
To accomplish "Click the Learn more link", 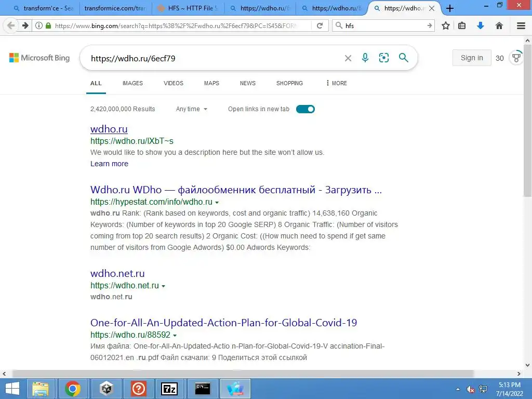I will [x=109, y=164].
